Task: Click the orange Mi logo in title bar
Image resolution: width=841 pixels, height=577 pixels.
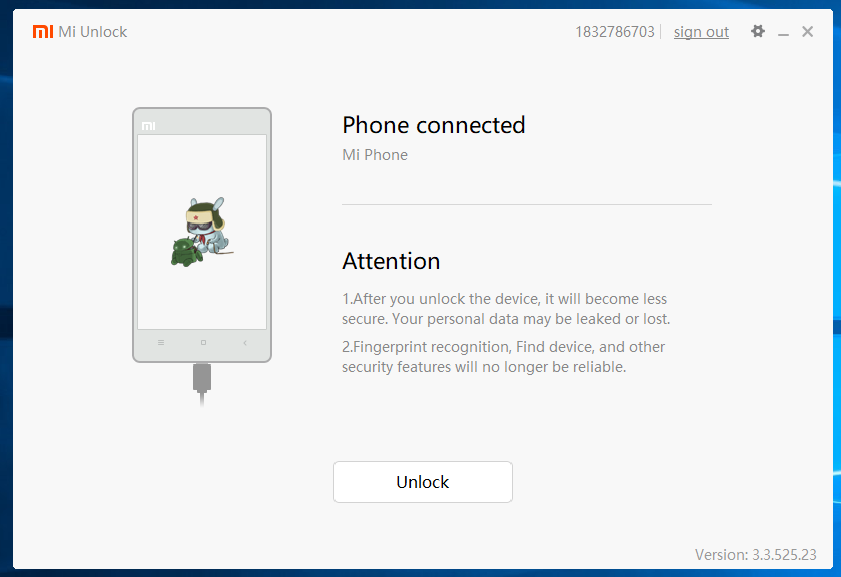Action: 43,32
